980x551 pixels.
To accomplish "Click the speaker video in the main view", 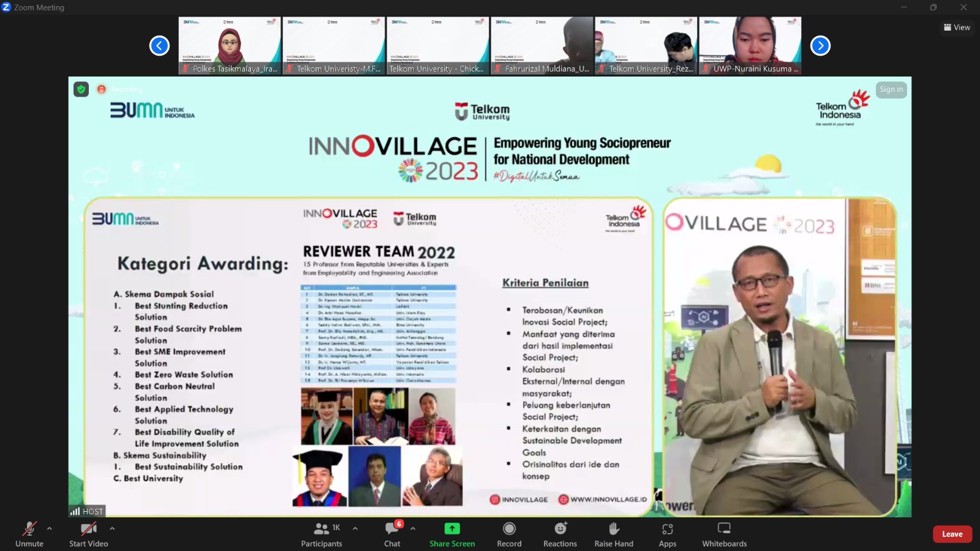I will tap(781, 356).
